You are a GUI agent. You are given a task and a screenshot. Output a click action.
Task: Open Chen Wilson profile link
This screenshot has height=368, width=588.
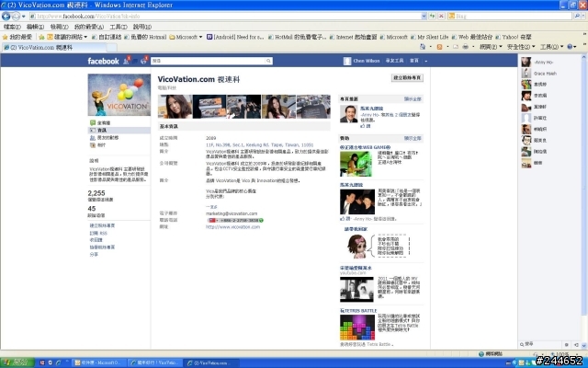pyautogui.click(x=366, y=61)
